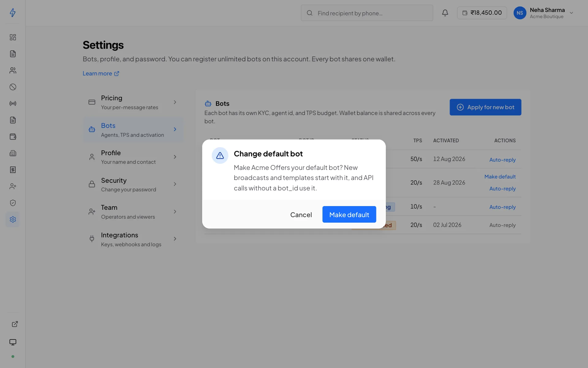588x368 pixels.
Task: Click the NS user avatar
Action: pyautogui.click(x=520, y=13)
